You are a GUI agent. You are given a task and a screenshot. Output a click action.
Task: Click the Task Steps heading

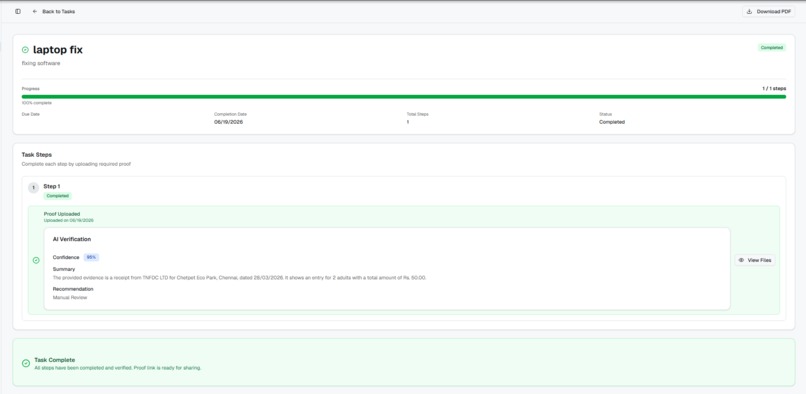tap(36, 154)
